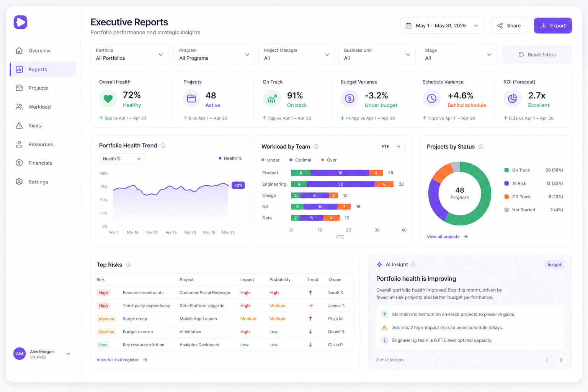The image size is (588, 392).
Task: Open the Project Manager filter dropdown
Action: pos(297,54)
